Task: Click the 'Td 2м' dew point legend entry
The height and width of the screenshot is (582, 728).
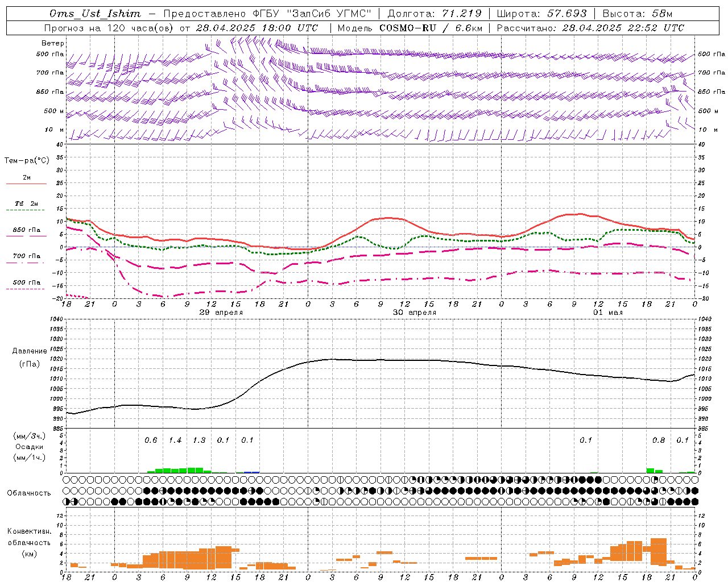Action: click(x=26, y=203)
